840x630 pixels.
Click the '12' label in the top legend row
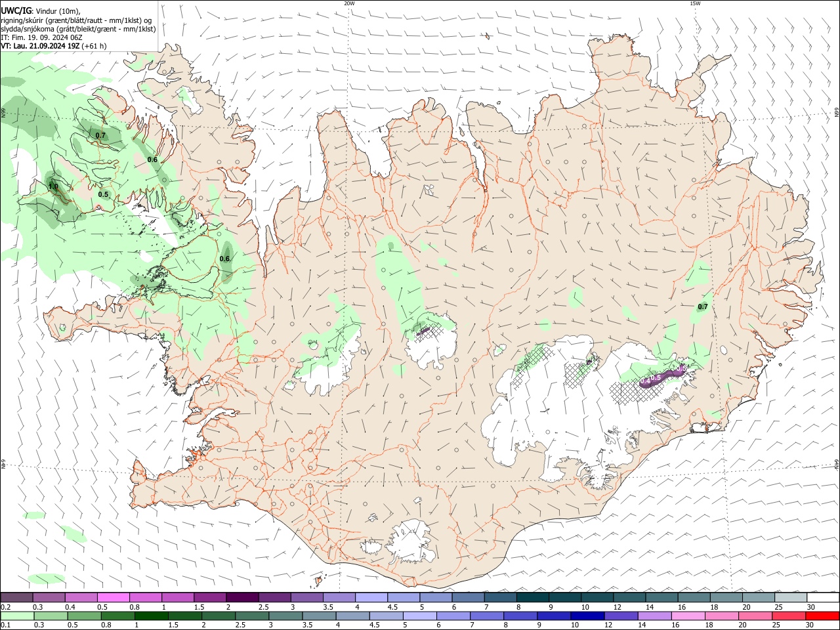tap(616, 607)
